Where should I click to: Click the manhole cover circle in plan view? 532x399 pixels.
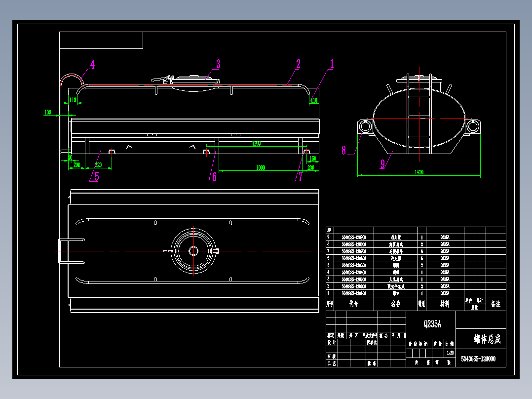coord(193,251)
